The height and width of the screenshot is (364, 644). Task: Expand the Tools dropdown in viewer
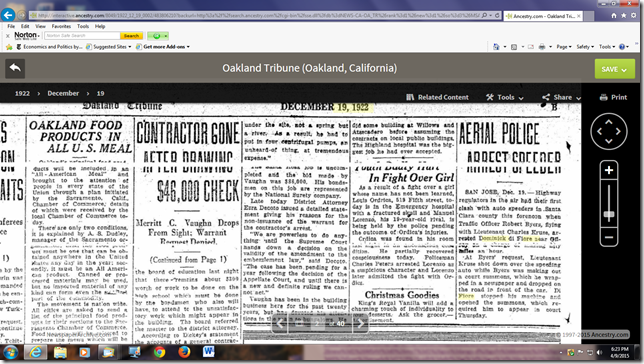[505, 97]
